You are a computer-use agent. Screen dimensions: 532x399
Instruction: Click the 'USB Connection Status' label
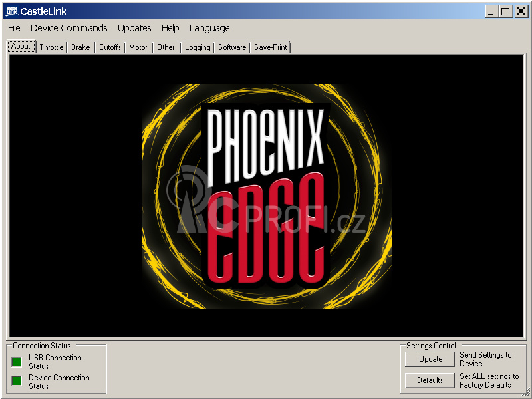(x=55, y=362)
